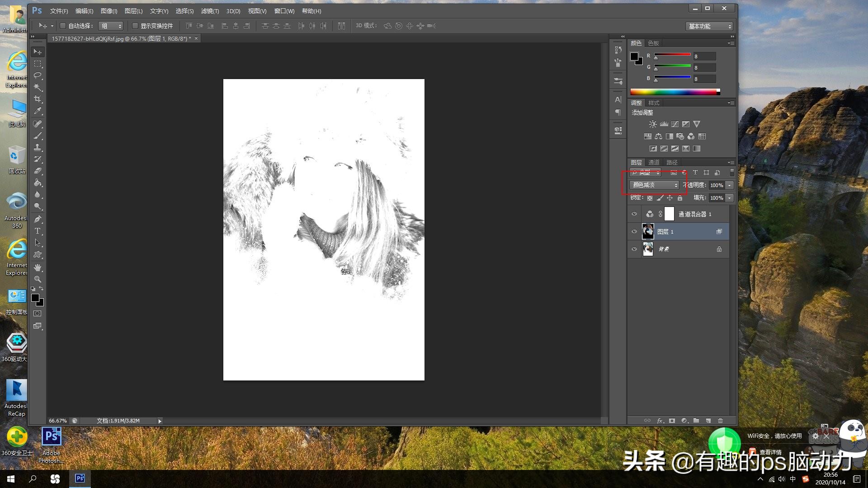Select the History Brush tool
The height and width of the screenshot is (488, 868).
[38, 159]
